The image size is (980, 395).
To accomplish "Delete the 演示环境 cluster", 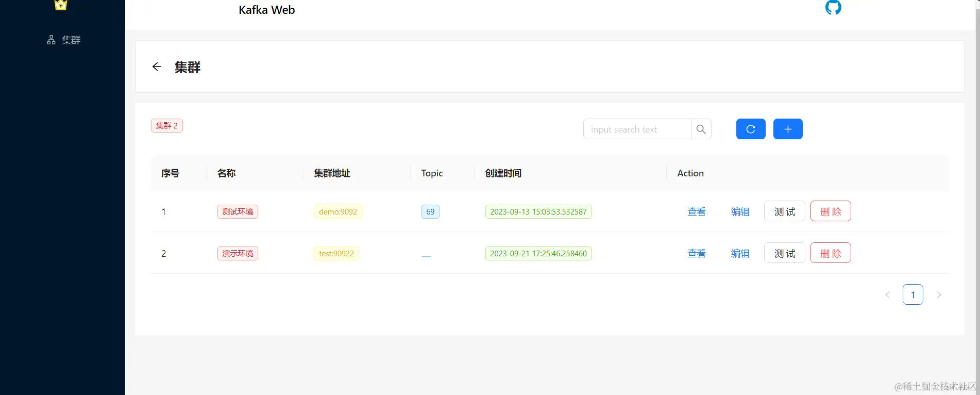I will (x=831, y=253).
